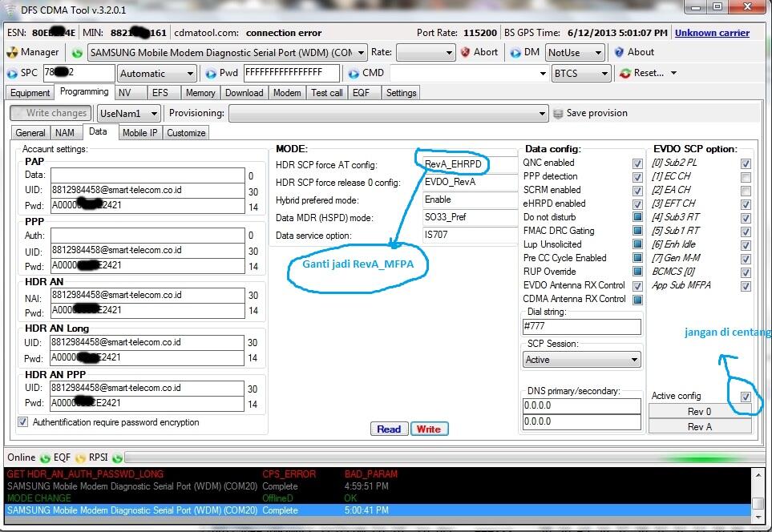Switch to the Test call tab
The image size is (772, 532).
326,93
